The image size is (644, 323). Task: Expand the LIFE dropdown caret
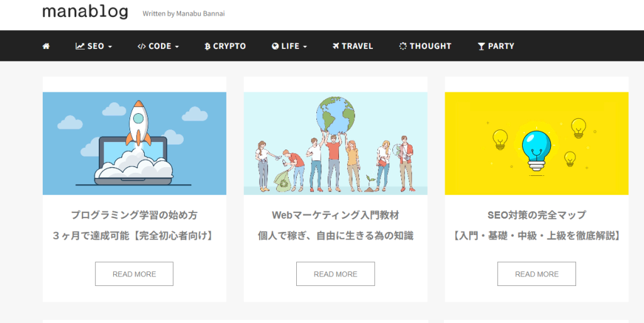tap(305, 47)
